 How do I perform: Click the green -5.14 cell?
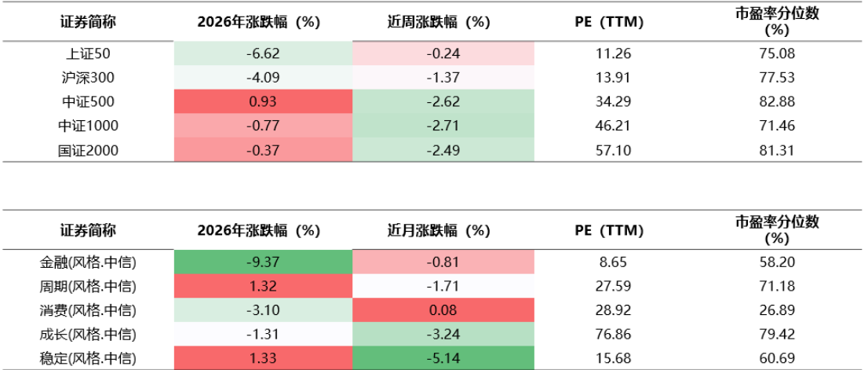(x=444, y=358)
